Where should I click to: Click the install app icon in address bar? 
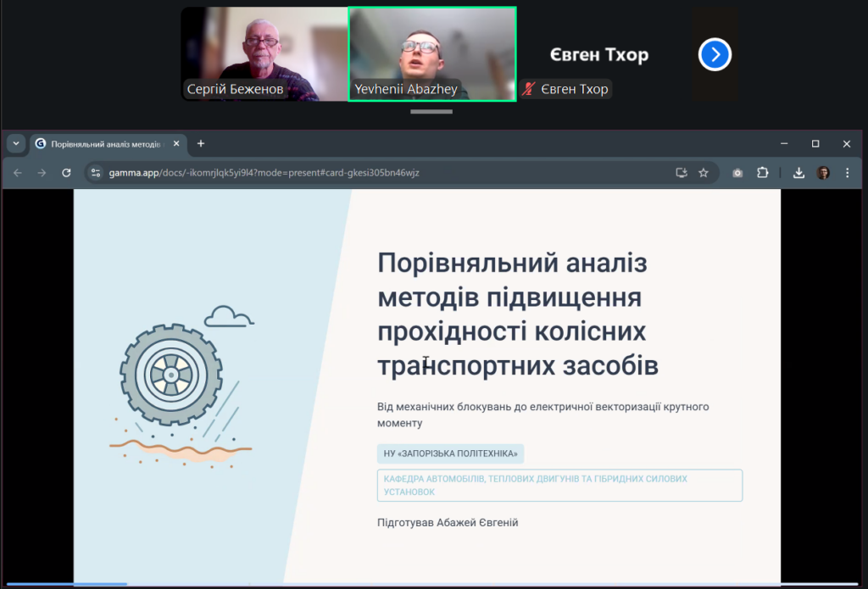pyautogui.click(x=680, y=173)
